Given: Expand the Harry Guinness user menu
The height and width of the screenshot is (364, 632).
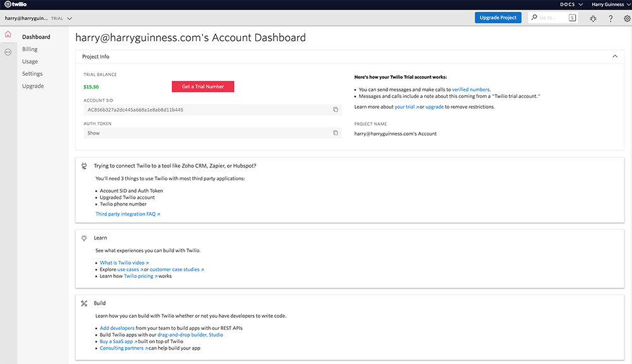Looking at the screenshot, I should pos(609,4).
